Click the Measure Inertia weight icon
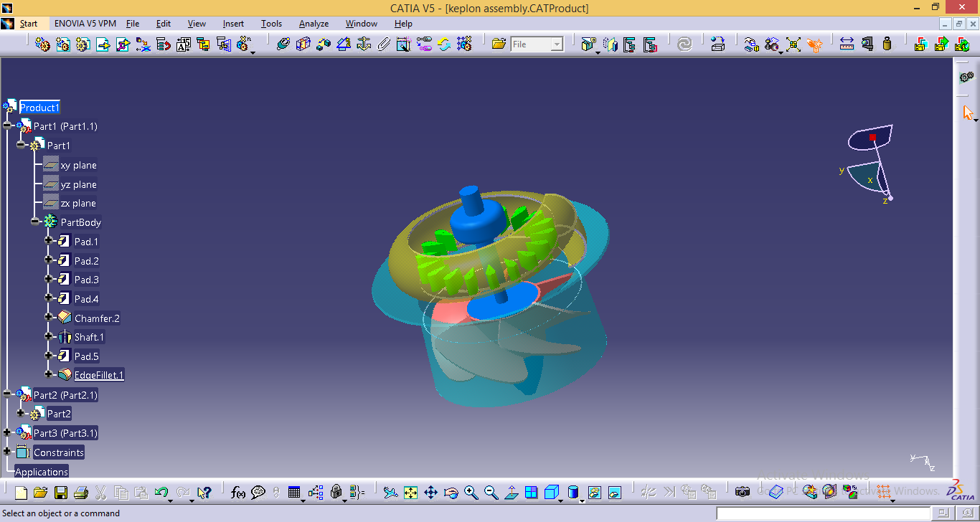980x522 pixels. coord(887,44)
